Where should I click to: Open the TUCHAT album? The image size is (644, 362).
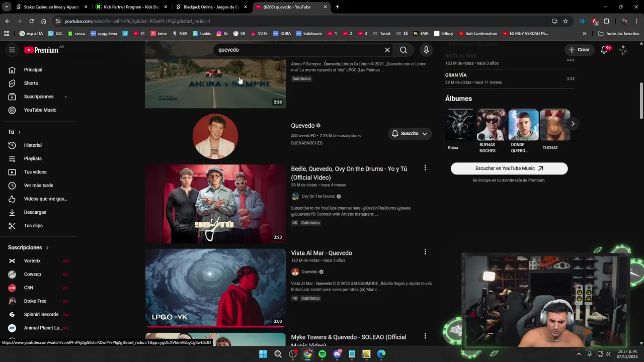(555, 130)
